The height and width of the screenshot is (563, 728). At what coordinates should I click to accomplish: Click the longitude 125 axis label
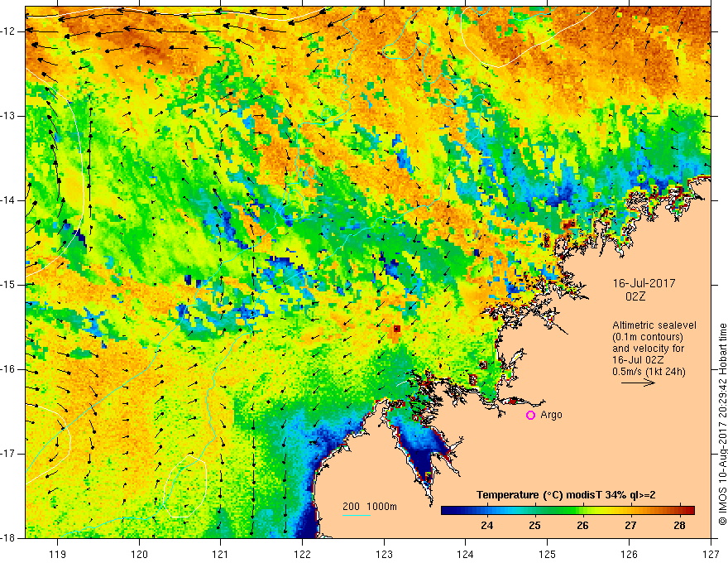548,554
